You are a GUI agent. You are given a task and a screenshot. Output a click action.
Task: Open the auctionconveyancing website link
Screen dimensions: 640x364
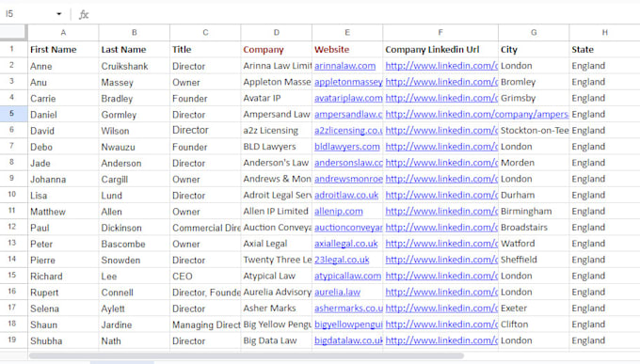point(348,228)
